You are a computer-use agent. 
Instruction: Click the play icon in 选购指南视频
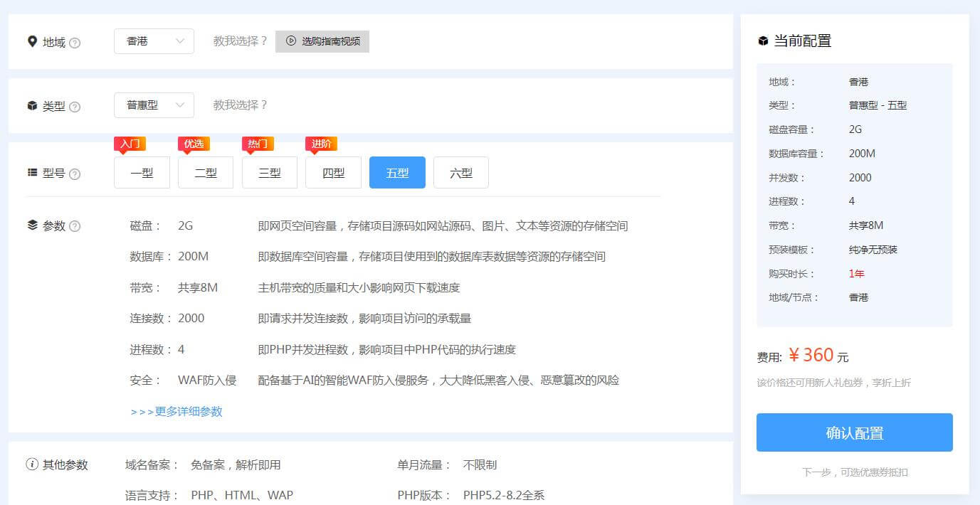[x=290, y=41]
